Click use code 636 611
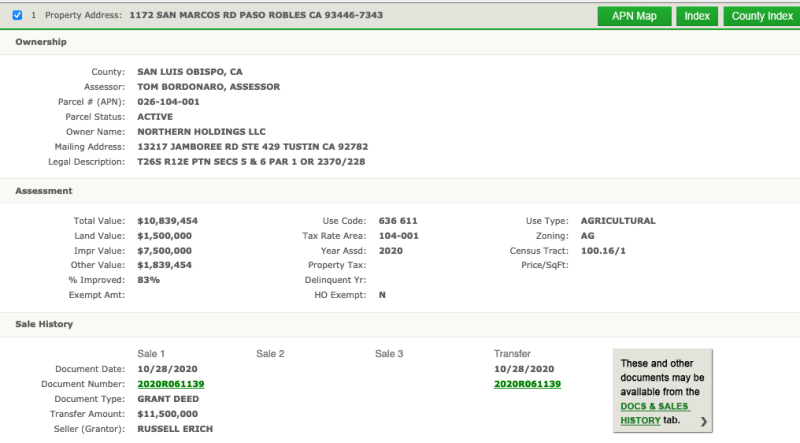Viewport: 800px width, 443px height. 398,221
